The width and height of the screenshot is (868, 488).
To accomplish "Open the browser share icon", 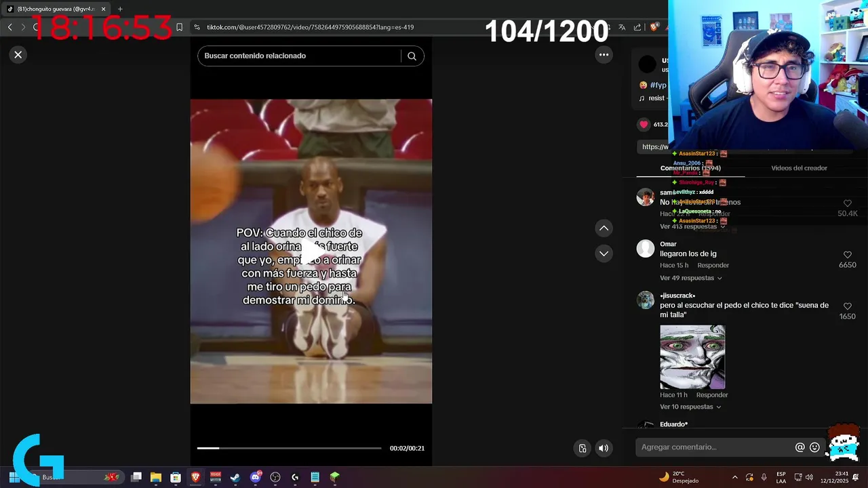I will pos(637,27).
